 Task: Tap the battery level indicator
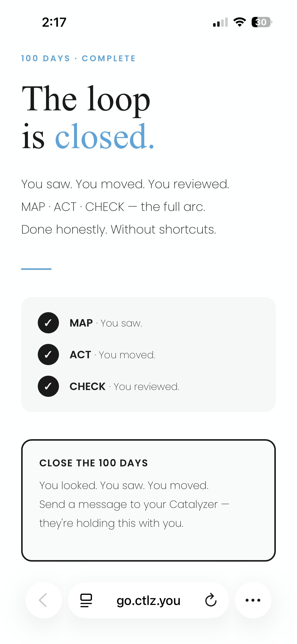point(261,22)
